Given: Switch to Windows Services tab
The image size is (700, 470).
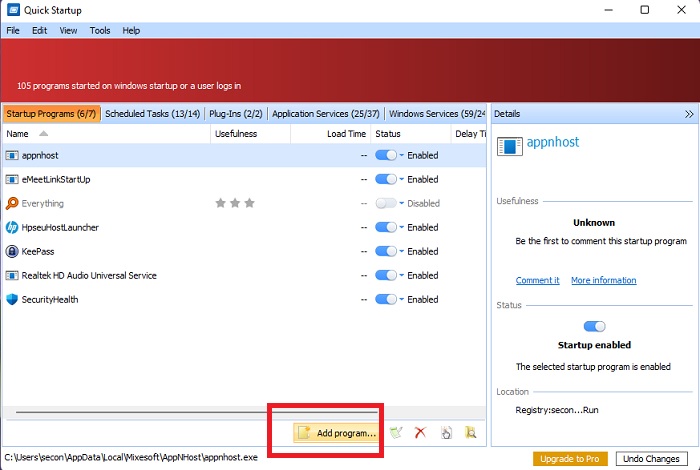Looking at the screenshot, I should [x=436, y=114].
